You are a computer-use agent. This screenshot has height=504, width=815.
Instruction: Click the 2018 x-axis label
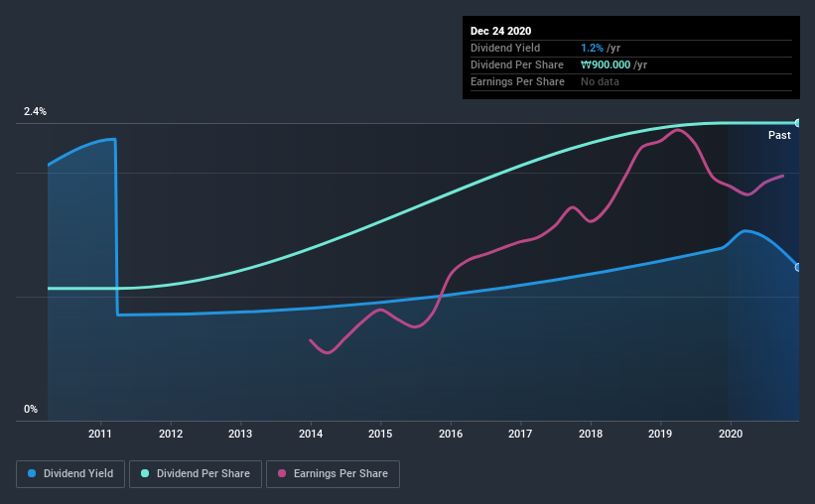[591, 434]
